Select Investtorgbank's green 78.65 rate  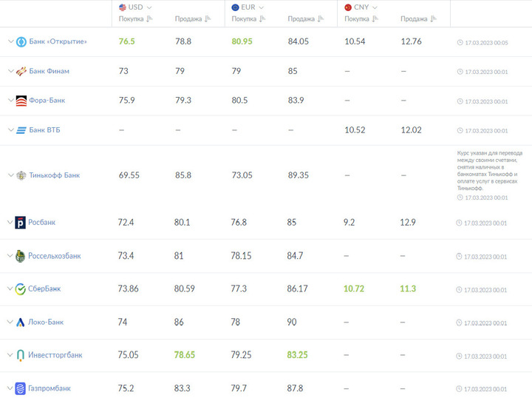[185, 355]
